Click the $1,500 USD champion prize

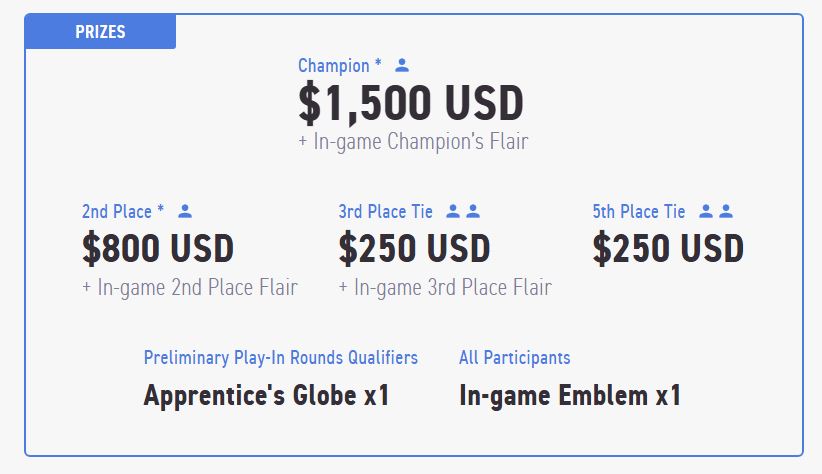pyautogui.click(x=411, y=103)
